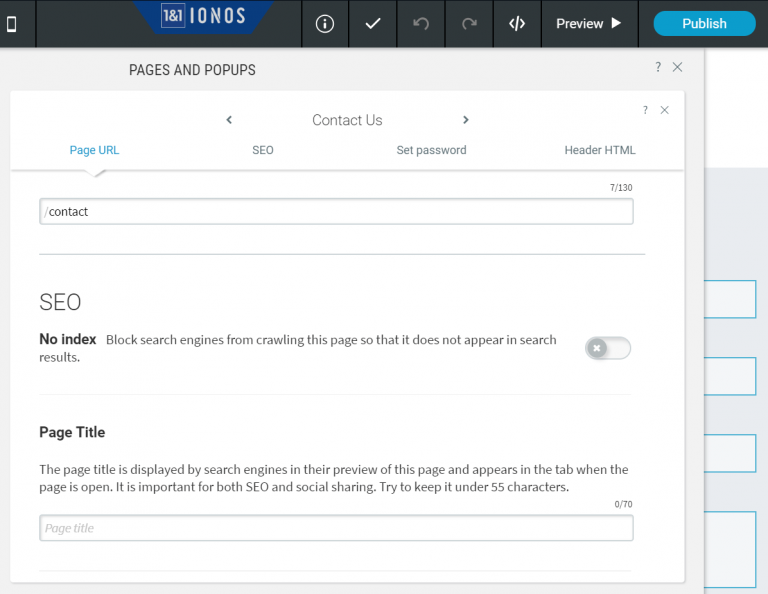768x594 pixels.
Task: Open the Page URL tab
Action: click(x=94, y=150)
